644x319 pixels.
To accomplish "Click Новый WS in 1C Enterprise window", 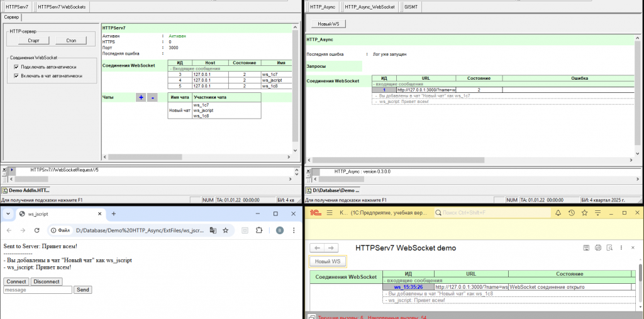I will coord(328,262).
